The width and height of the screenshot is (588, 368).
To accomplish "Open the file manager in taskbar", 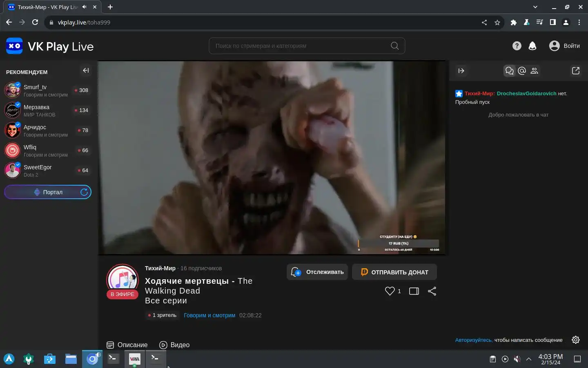I will coord(71,359).
